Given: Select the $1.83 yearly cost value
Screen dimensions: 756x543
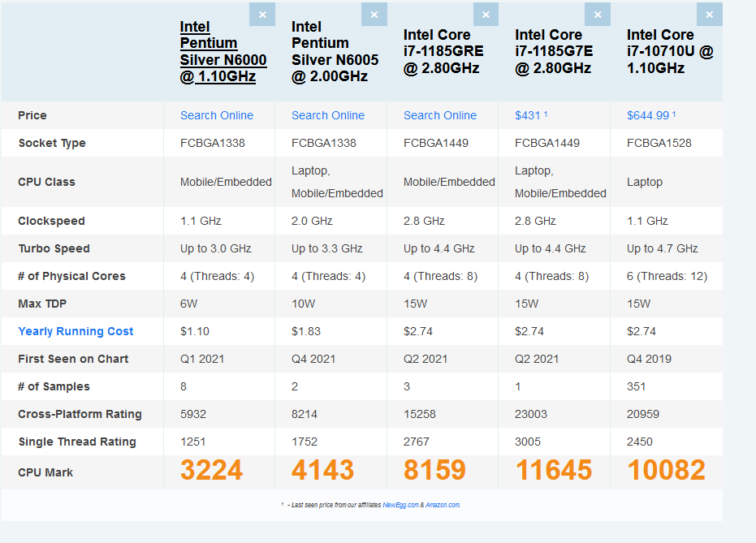Looking at the screenshot, I should [306, 331].
